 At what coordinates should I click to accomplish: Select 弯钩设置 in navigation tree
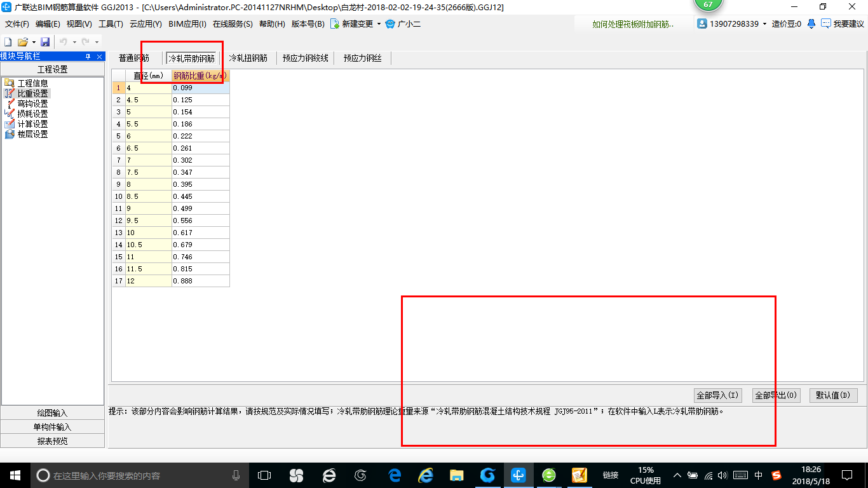click(32, 104)
